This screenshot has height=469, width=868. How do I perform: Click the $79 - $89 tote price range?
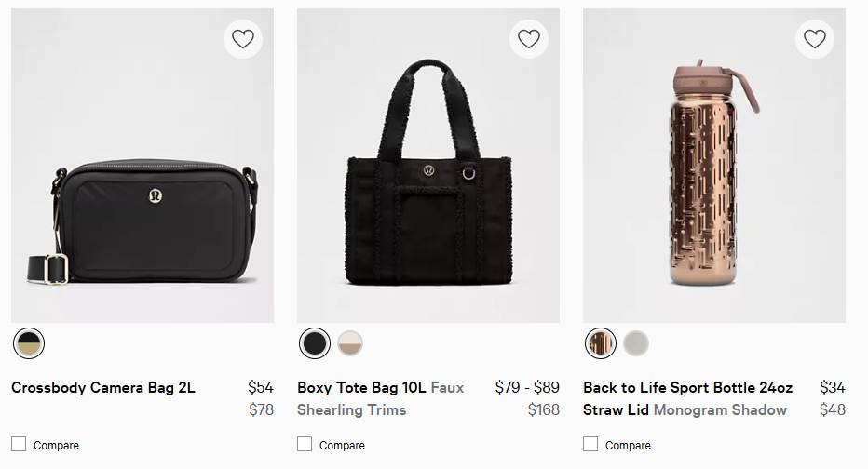527,388
